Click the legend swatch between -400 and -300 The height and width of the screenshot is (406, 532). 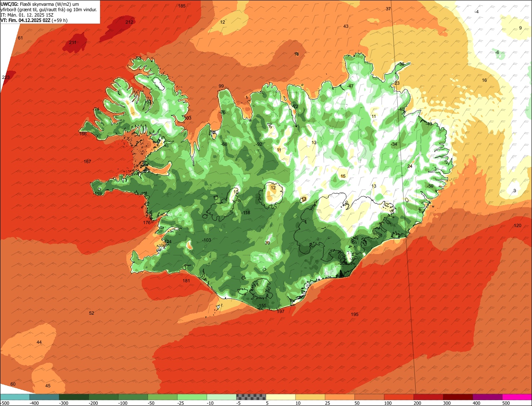click(x=44, y=397)
